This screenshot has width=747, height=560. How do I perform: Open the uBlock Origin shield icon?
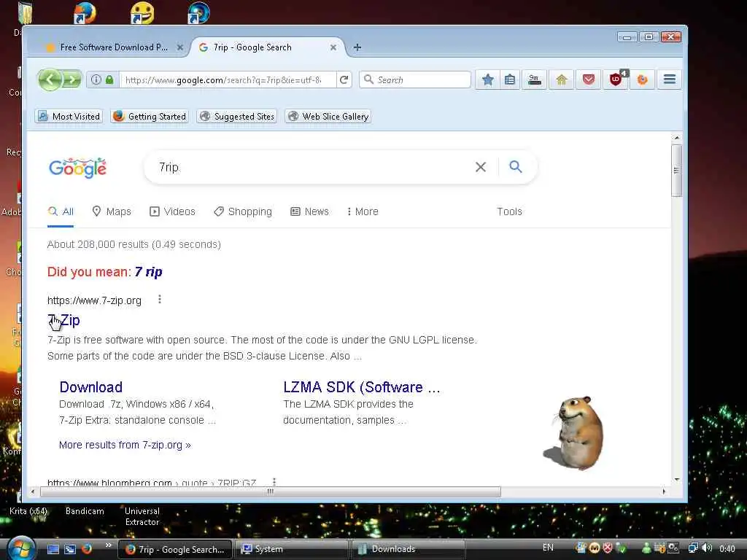(x=616, y=79)
